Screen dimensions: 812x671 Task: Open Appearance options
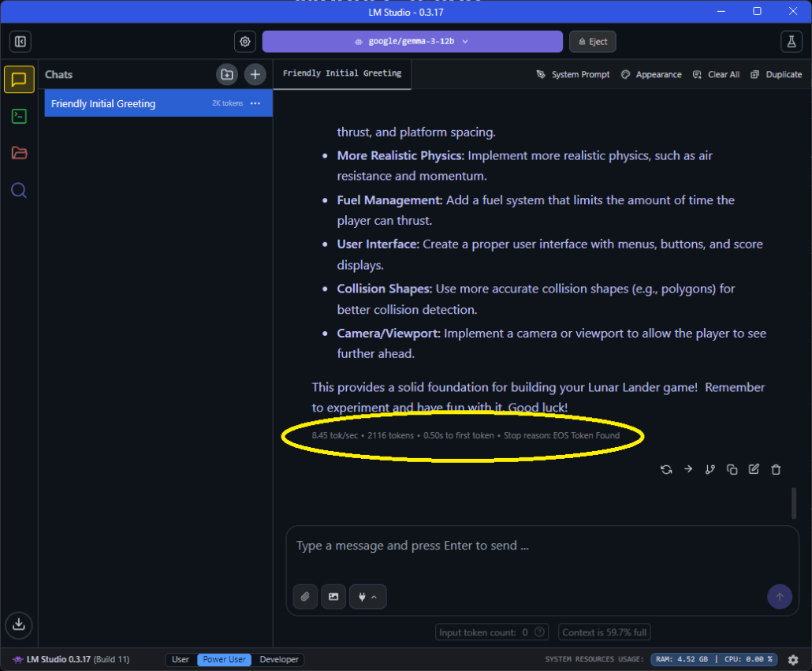click(x=651, y=75)
